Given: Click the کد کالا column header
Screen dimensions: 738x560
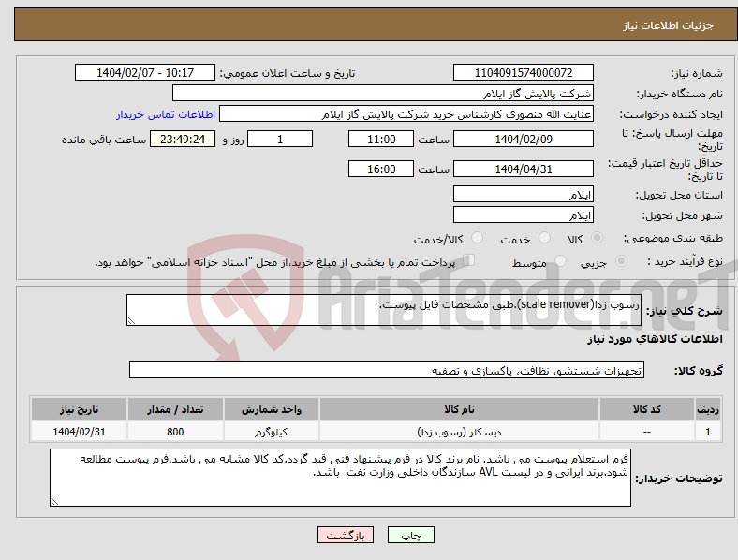Looking at the screenshot, I should tap(647, 409).
